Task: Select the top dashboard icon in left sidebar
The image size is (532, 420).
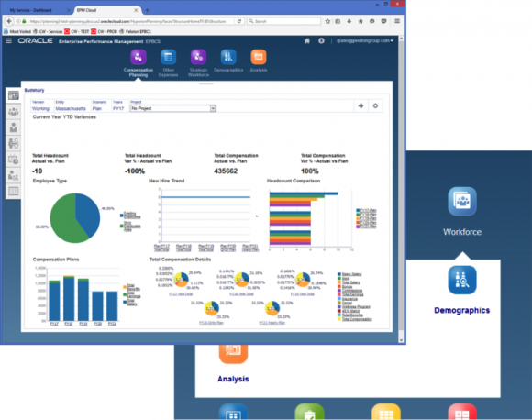Action: [14, 96]
